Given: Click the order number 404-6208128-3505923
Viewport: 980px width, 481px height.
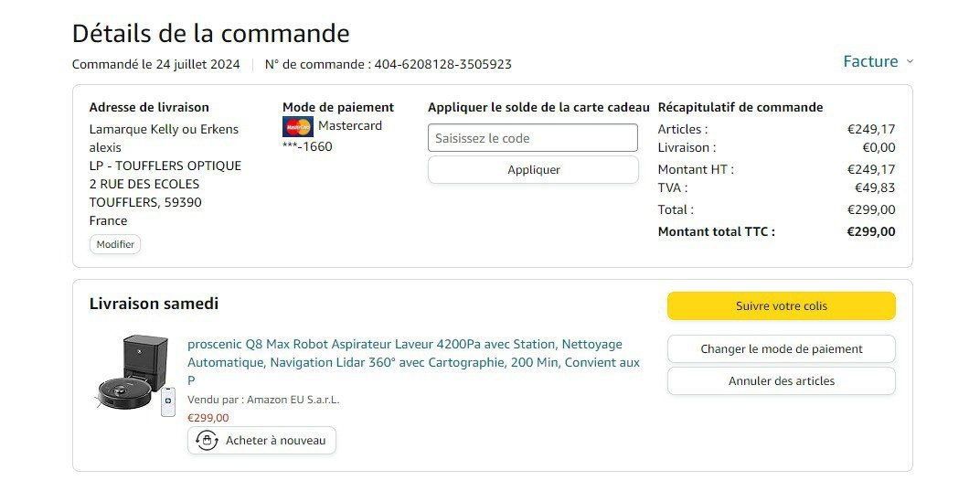Looking at the screenshot, I should [442, 64].
